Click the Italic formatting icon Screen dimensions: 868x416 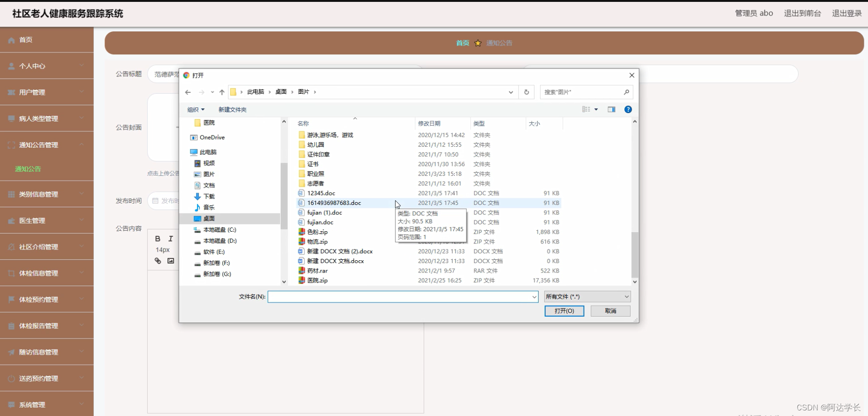[x=171, y=239]
